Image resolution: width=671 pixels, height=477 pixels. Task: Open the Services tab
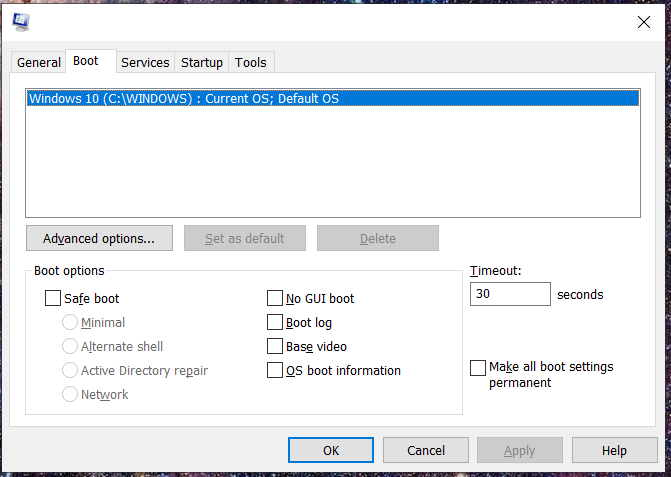(145, 62)
